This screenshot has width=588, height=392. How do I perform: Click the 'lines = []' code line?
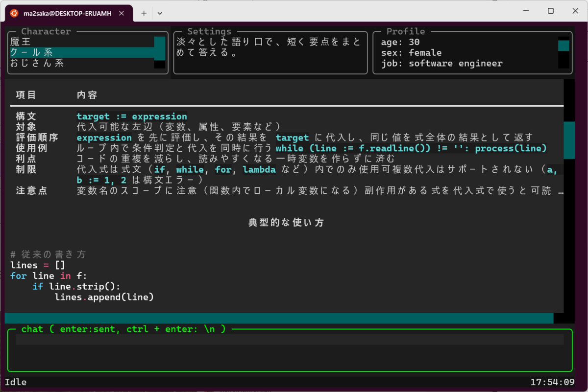(x=38, y=265)
